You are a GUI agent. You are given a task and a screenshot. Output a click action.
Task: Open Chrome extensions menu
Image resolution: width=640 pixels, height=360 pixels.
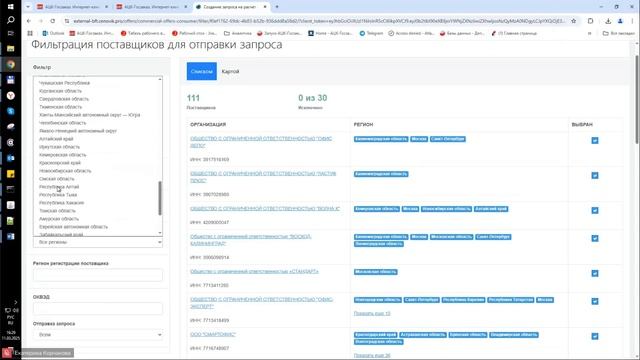pos(590,21)
